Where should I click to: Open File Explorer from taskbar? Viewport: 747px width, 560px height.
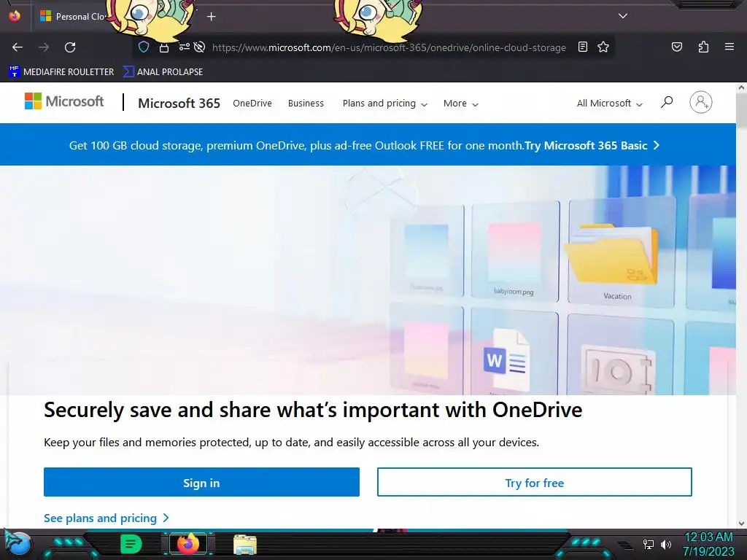pyautogui.click(x=245, y=545)
